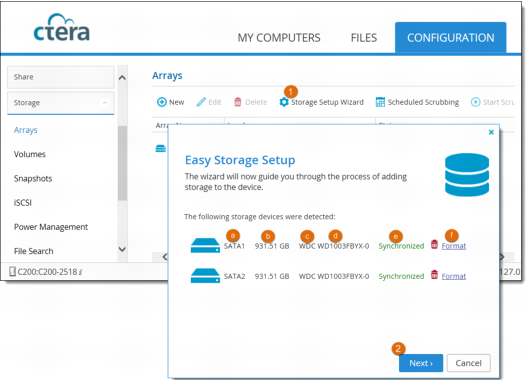Expand the Share section
This screenshot has height=380, width=530.
pos(61,77)
